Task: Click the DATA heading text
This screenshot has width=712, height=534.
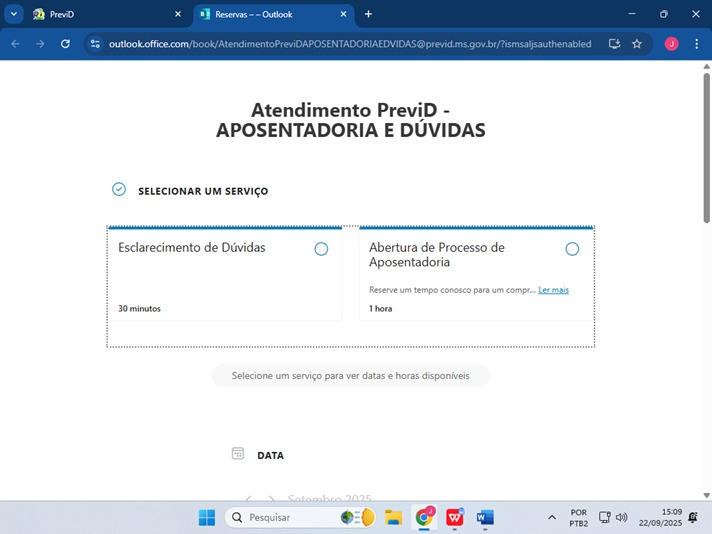Action: [x=270, y=455]
